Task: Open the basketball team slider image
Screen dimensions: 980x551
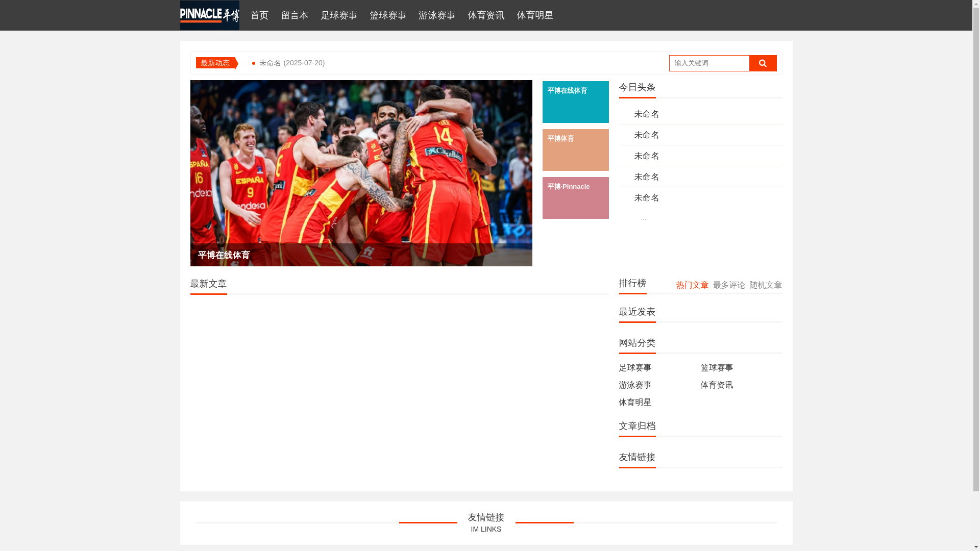Action: [x=361, y=173]
